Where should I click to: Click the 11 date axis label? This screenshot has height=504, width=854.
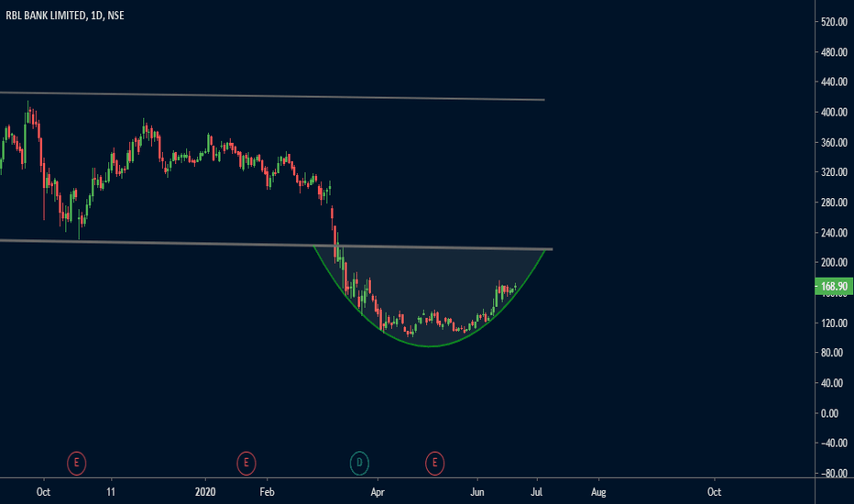point(111,492)
